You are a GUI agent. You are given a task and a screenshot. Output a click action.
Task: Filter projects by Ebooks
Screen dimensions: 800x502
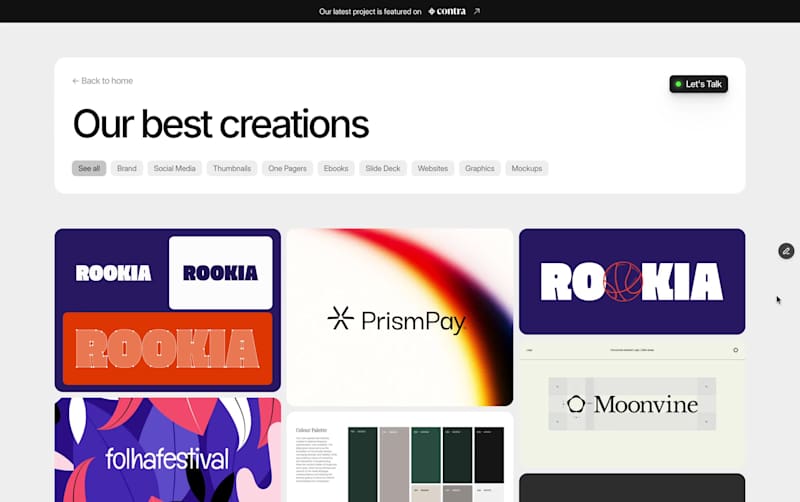[x=336, y=168]
